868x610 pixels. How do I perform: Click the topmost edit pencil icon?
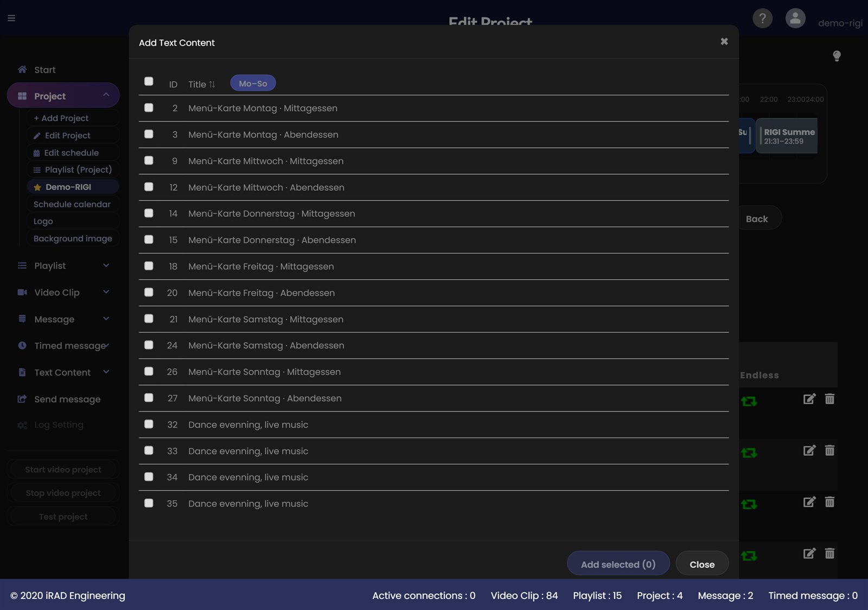[809, 399]
